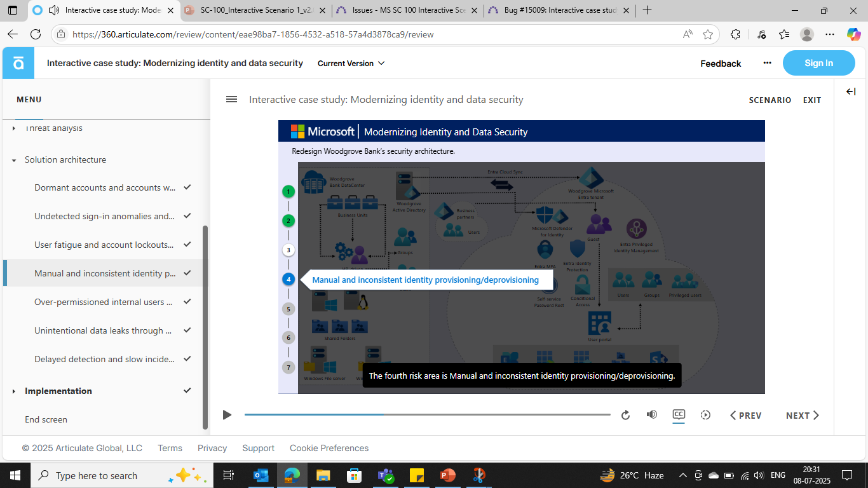Collapse the Solution architecture section

(x=14, y=160)
